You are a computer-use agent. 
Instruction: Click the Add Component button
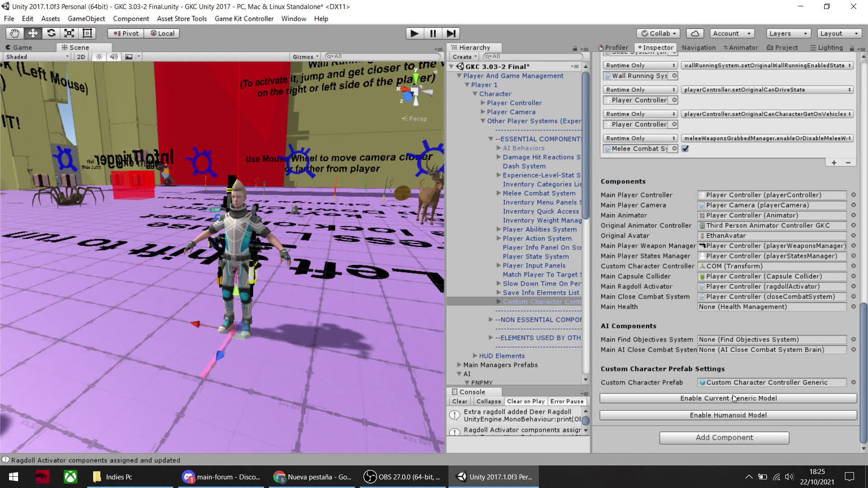click(724, 437)
